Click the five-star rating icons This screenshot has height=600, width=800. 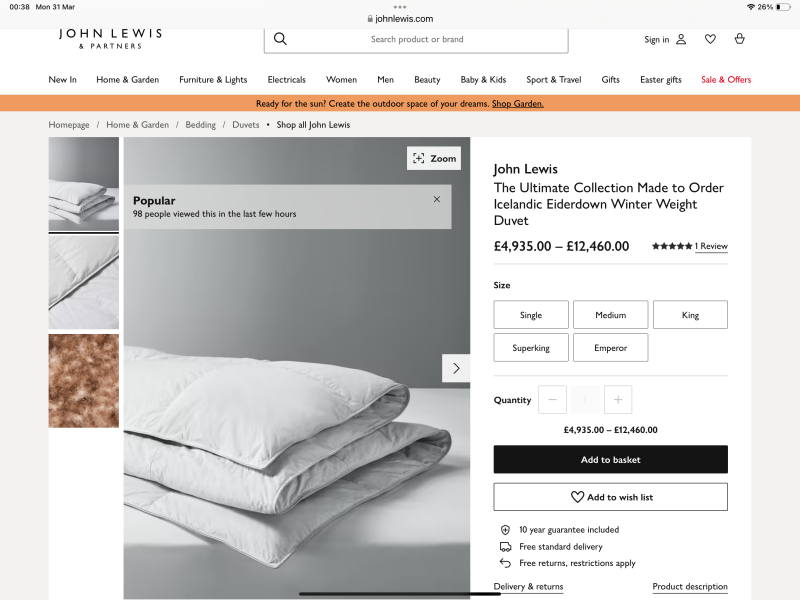[x=672, y=246]
